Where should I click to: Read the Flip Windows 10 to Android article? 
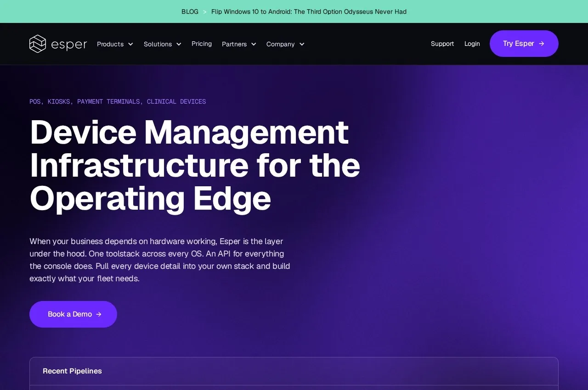309,11
